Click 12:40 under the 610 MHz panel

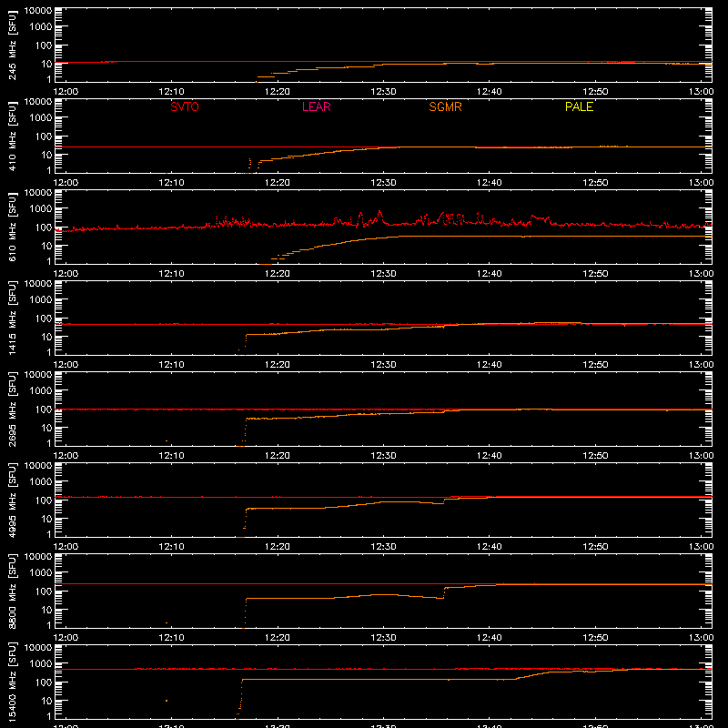coord(490,274)
